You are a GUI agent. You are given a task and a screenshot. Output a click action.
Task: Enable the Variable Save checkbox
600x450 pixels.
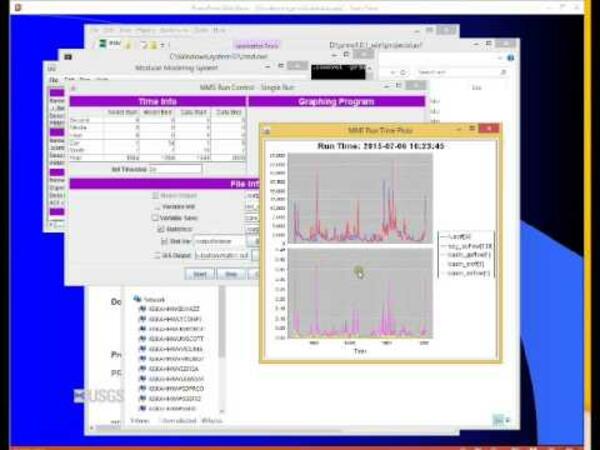coord(155,217)
